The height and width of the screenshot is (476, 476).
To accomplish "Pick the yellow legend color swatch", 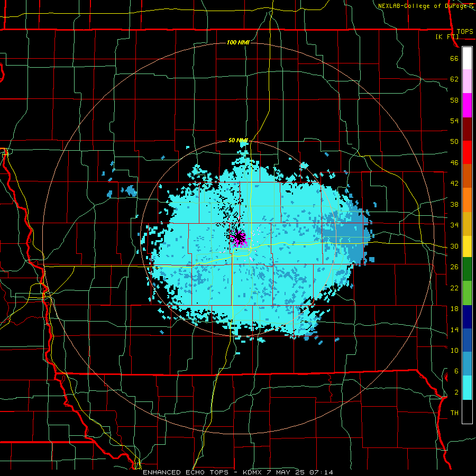I will click(x=467, y=246).
